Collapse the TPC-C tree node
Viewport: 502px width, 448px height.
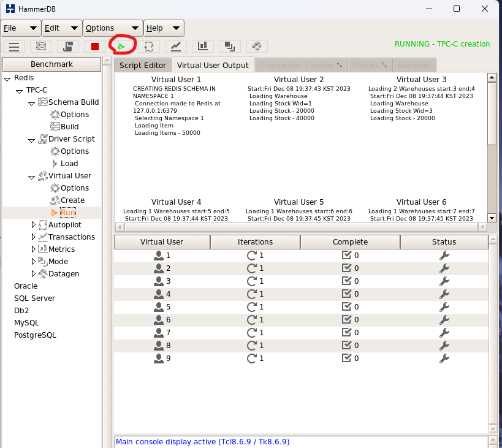coord(19,91)
